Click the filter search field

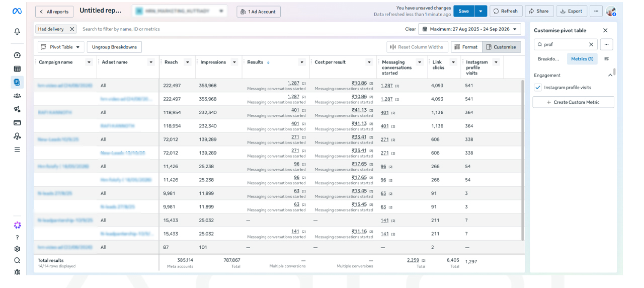pos(242,29)
